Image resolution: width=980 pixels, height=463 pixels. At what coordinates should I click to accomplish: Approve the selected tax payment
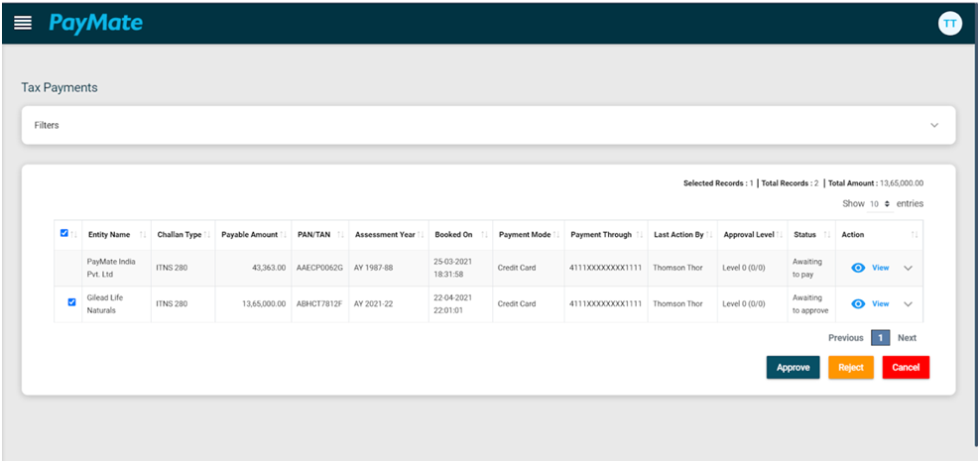[794, 368]
